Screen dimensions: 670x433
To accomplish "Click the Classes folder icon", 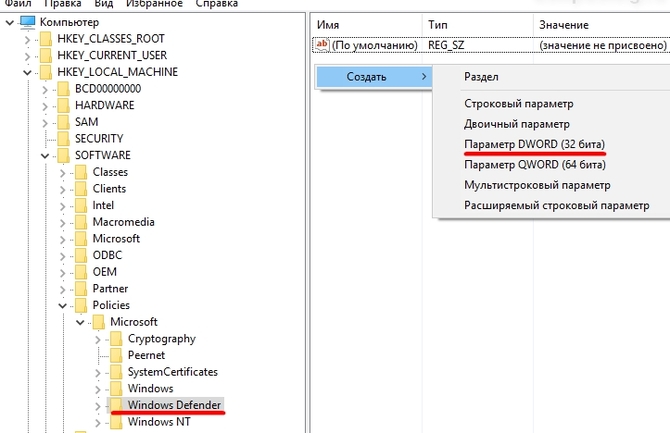I will (x=81, y=172).
